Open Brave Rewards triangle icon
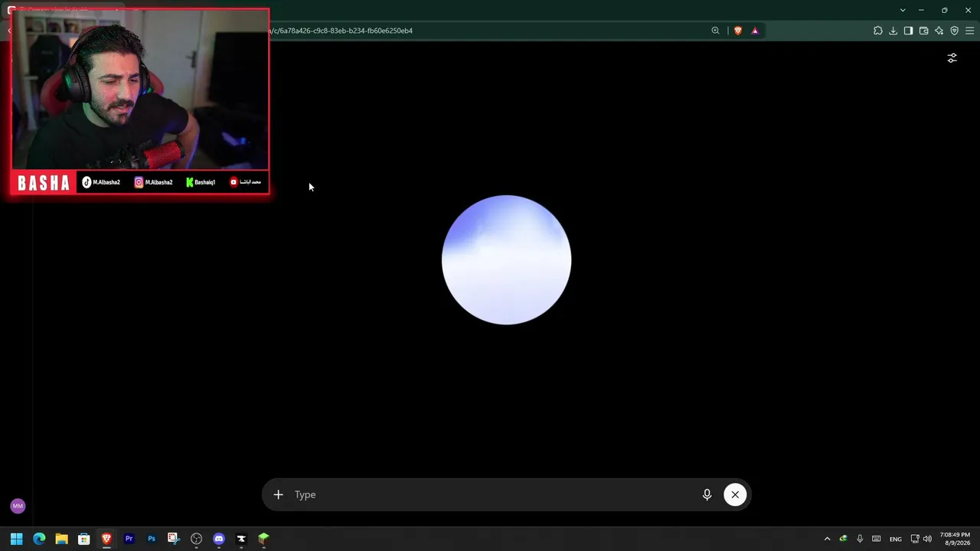980x551 pixels. click(755, 31)
